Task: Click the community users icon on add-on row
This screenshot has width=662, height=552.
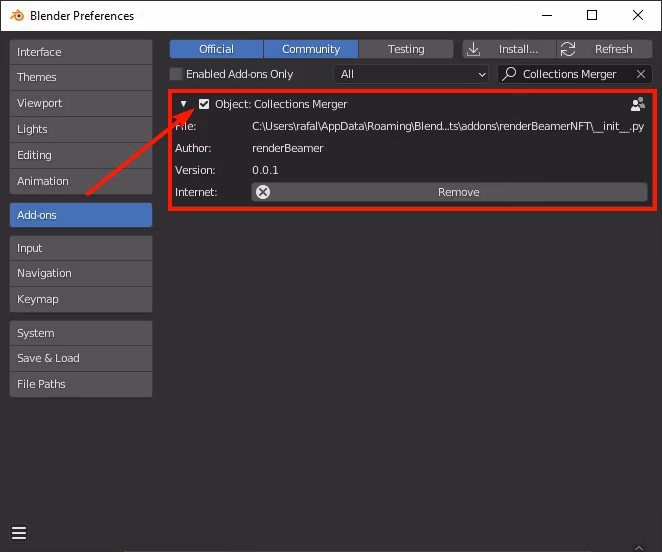Action: coord(638,104)
